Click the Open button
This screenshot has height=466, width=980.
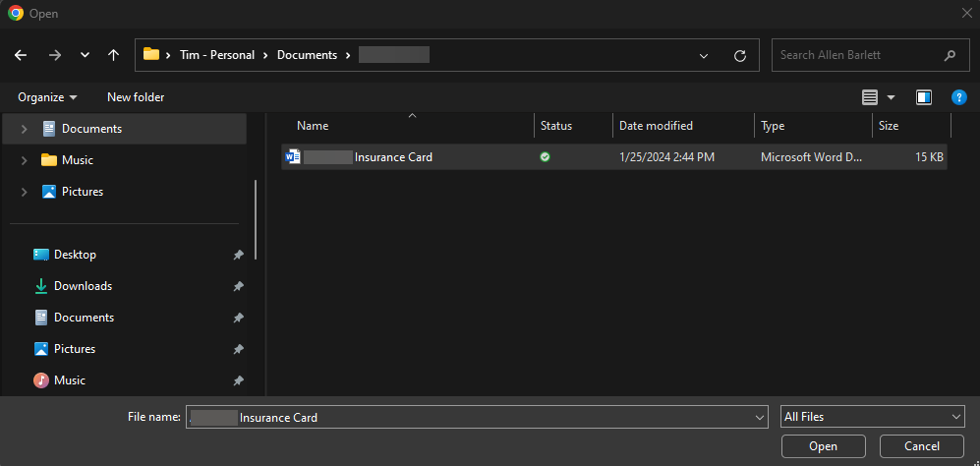click(823, 446)
